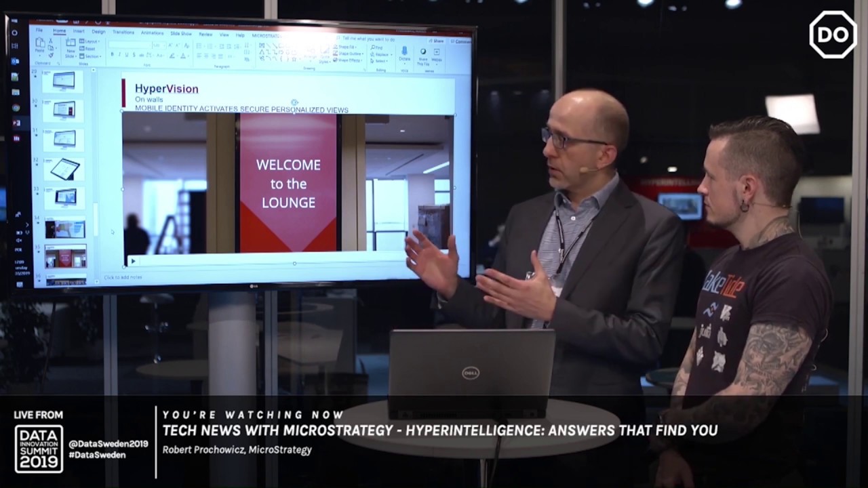Click the Share button
This screenshot has width=868, height=488.
pyautogui.click(x=437, y=41)
